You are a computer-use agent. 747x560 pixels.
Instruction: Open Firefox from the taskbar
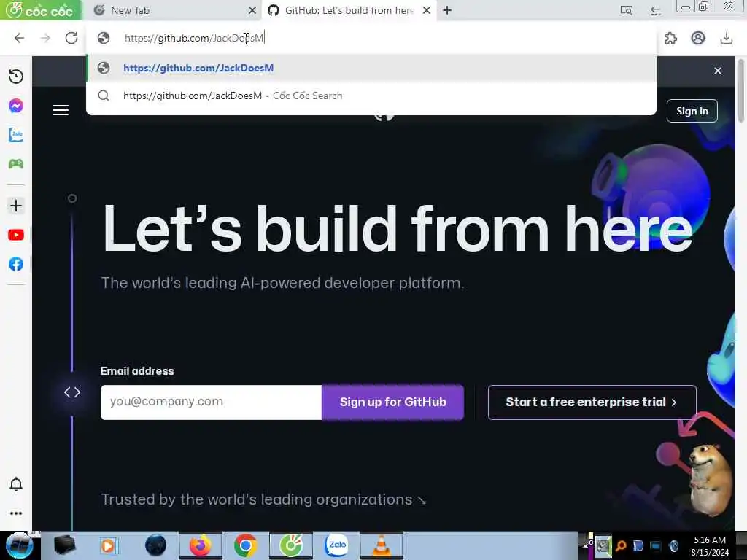tap(200, 545)
